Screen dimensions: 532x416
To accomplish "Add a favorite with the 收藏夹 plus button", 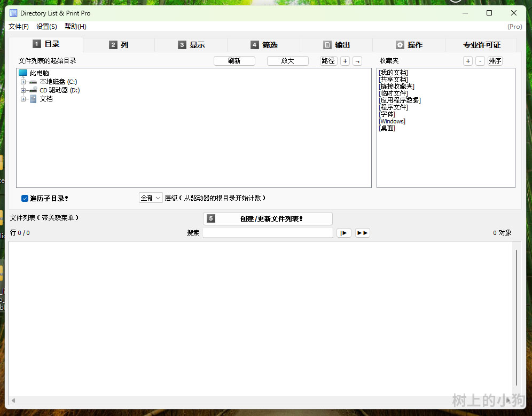I will pos(468,61).
